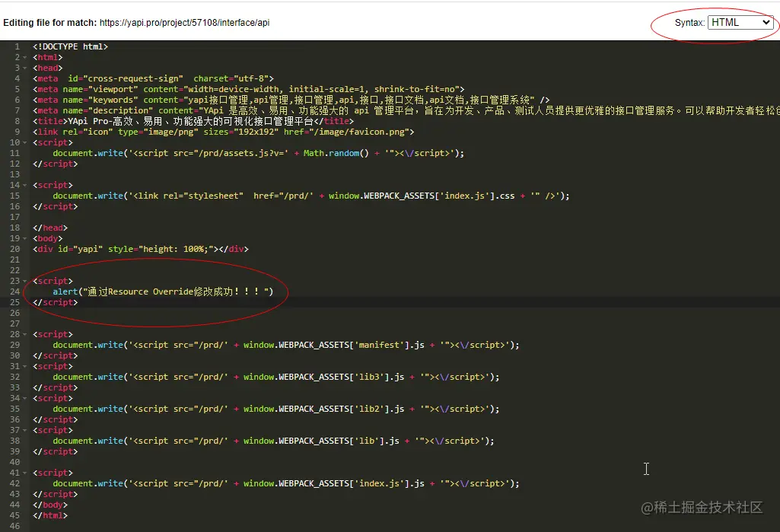Click the closing </head> tag
The width and height of the screenshot is (780, 532).
click(50, 228)
